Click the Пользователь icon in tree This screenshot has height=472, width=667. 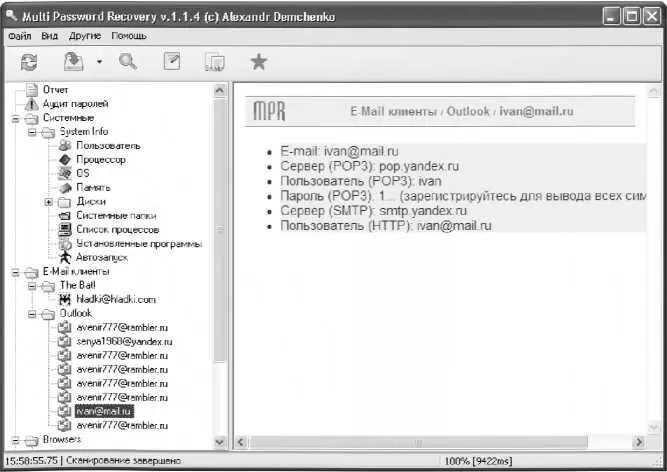pos(65,146)
